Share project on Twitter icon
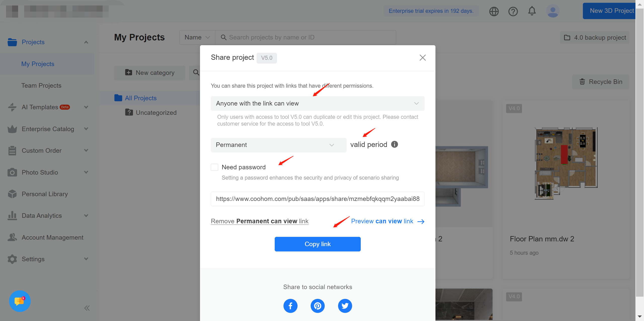 click(x=345, y=306)
